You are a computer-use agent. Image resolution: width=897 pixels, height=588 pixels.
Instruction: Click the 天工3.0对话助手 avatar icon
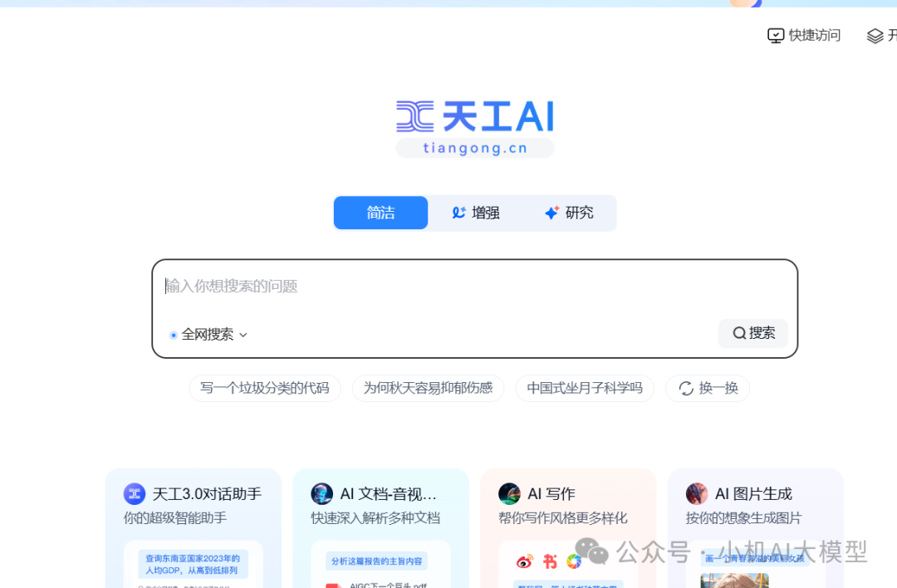point(135,493)
